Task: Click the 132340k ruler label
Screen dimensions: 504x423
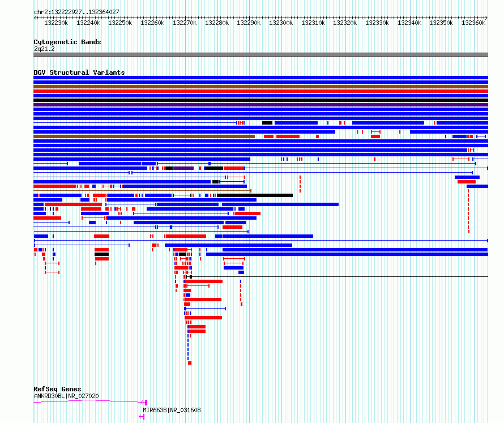Action: pyautogui.click(x=409, y=23)
